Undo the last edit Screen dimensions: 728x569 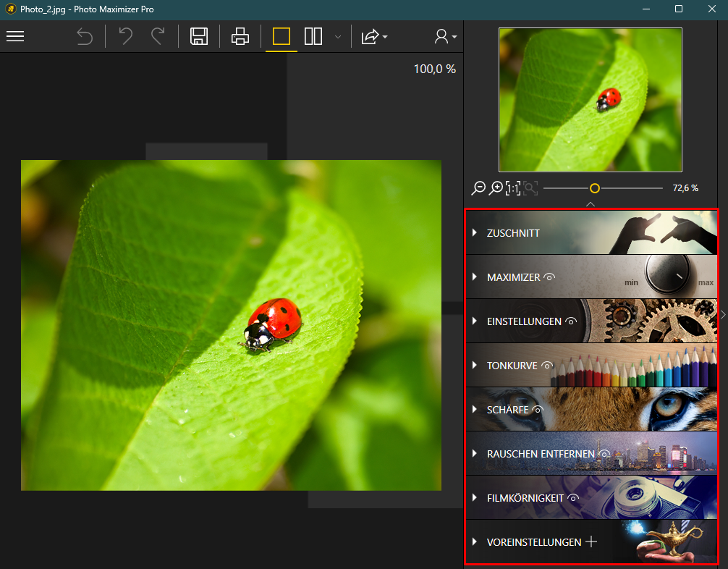(x=125, y=36)
